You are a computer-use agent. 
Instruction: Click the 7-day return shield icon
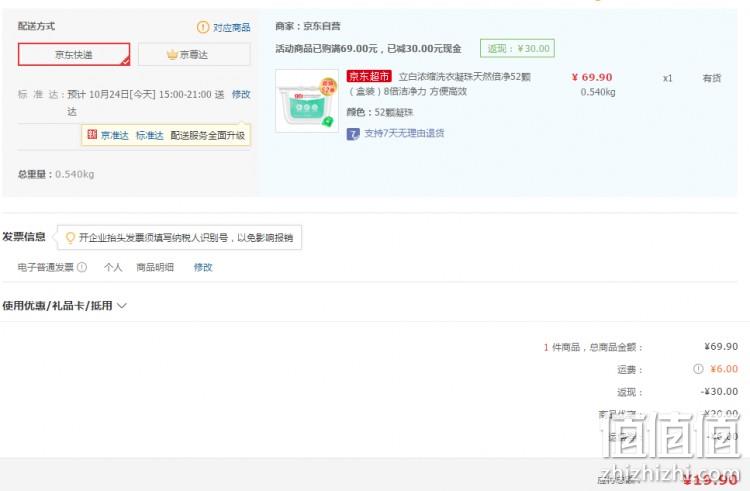pos(353,134)
